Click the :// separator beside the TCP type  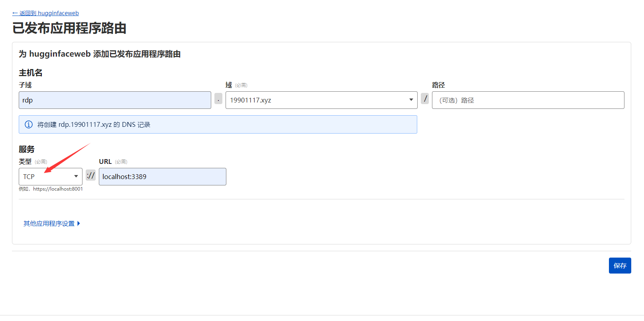tap(91, 175)
